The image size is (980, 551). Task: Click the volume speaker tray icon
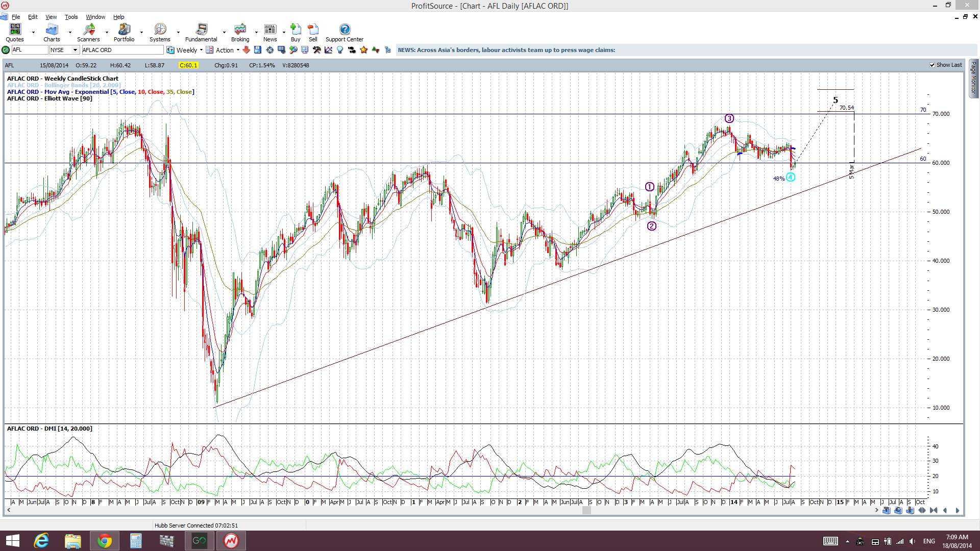912,541
